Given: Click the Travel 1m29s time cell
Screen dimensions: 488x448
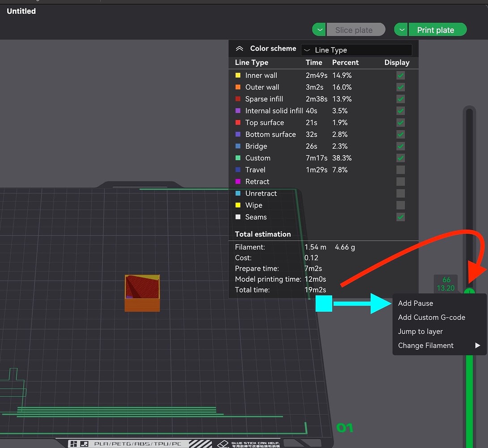Looking at the screenshot, I should (317, 170).
